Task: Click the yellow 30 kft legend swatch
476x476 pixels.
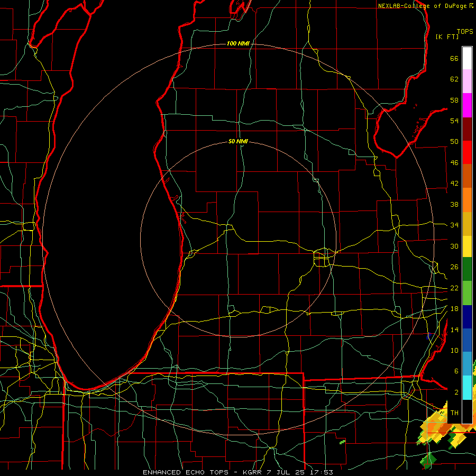Action: click(x=467, y=246)
